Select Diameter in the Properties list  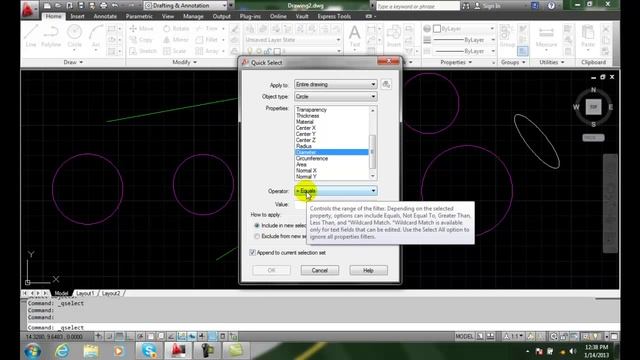331,152
